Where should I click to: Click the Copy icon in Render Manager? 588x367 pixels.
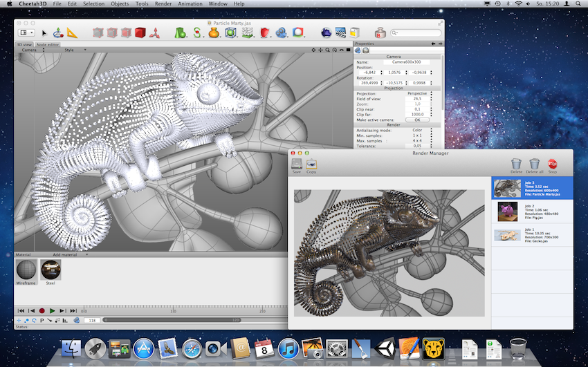click(x=311, y=164)
